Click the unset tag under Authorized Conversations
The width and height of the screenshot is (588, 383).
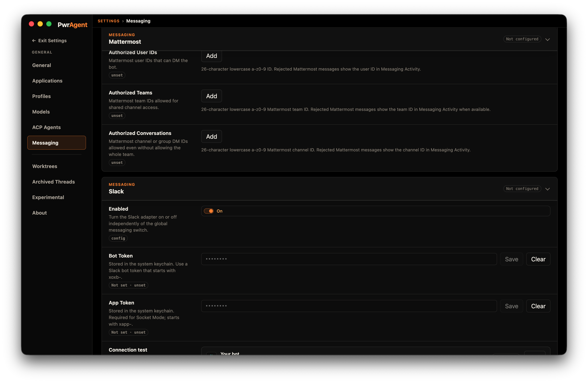pyautogui.click(x=117, y=163)
